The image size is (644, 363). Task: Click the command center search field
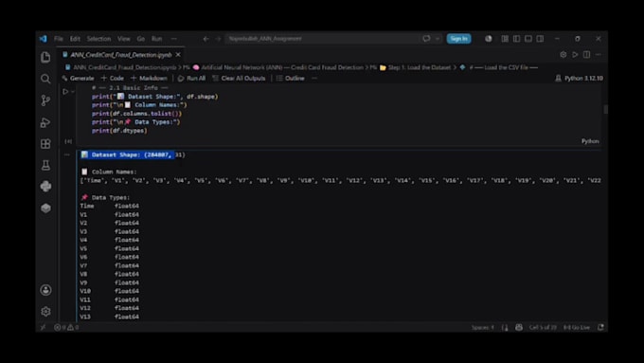click(322, 39)
